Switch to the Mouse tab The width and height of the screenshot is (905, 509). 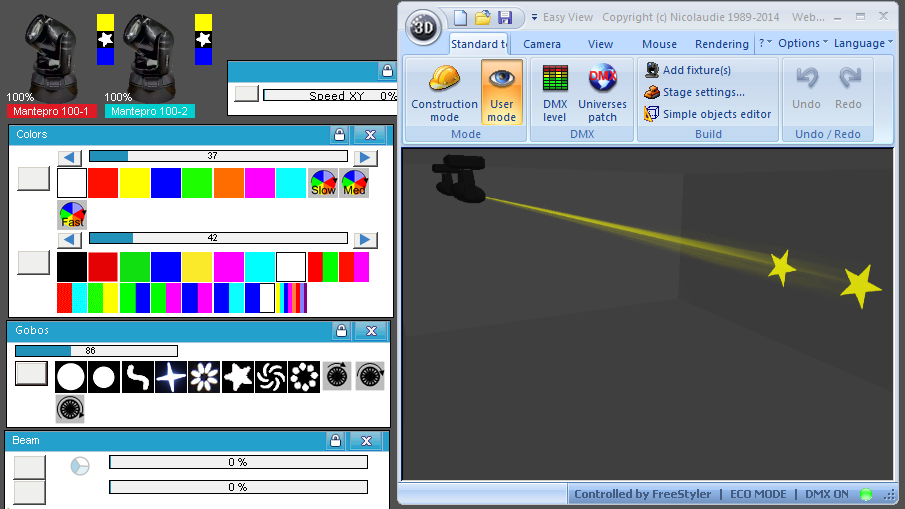(x=659, y=44)
